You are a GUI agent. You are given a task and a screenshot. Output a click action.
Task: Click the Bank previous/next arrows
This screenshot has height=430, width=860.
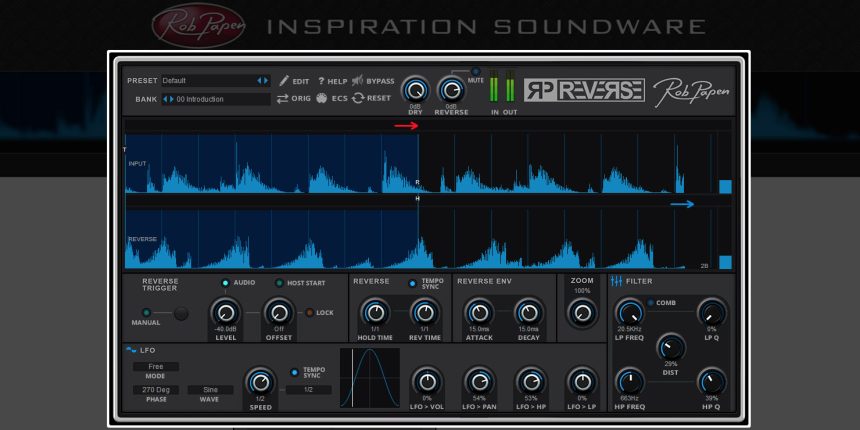pos(168,99)
